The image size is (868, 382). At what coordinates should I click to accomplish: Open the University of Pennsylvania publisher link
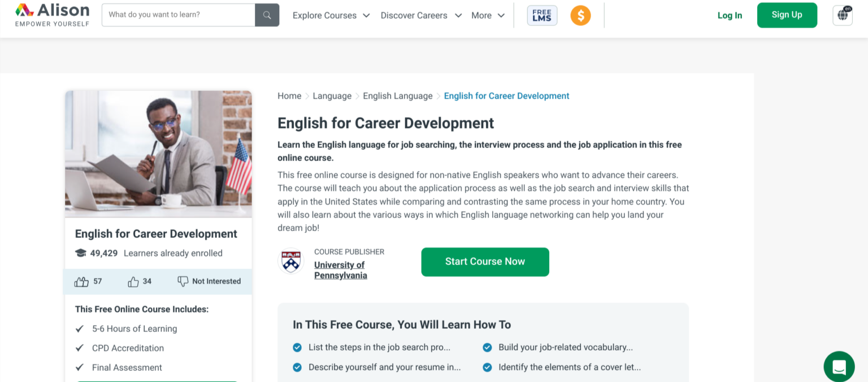[340, 270]
